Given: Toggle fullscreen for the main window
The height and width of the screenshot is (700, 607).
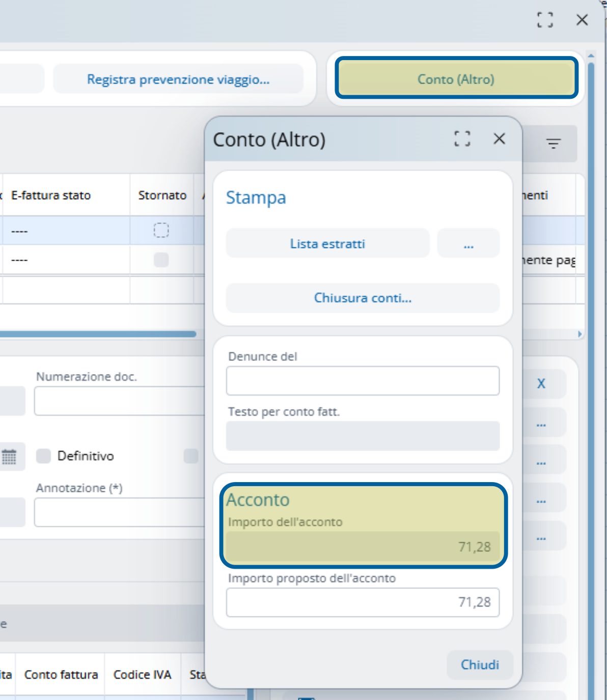Looking at the screenshot, I should pos(545,20).
